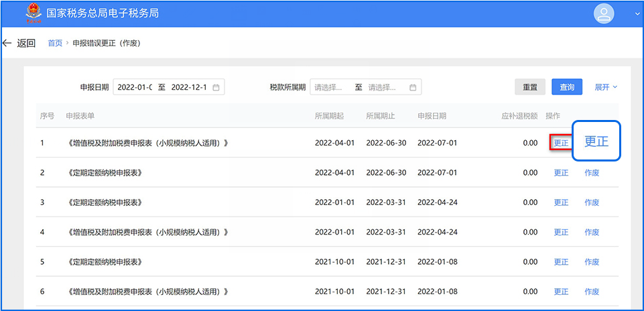Viewport: 644px width, 311px height.
Task: Click 更正 for row 5 declaration
Action: click(x=561, y=262)
